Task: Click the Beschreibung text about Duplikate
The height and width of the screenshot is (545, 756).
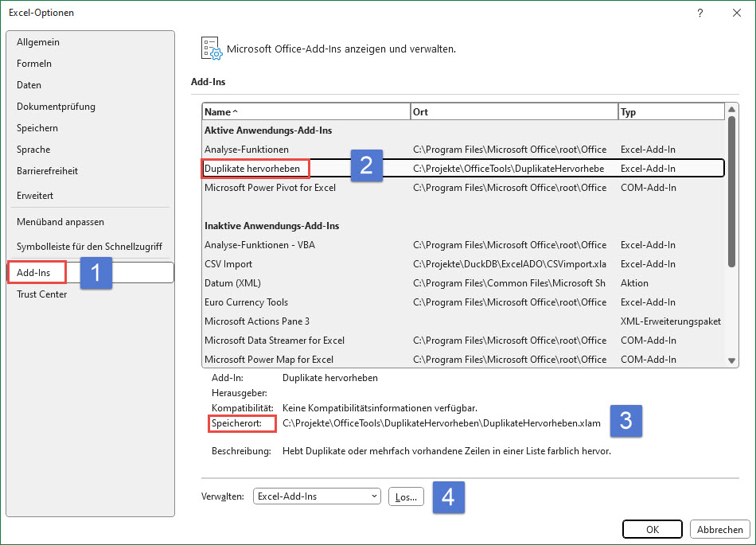Action: 446,452
